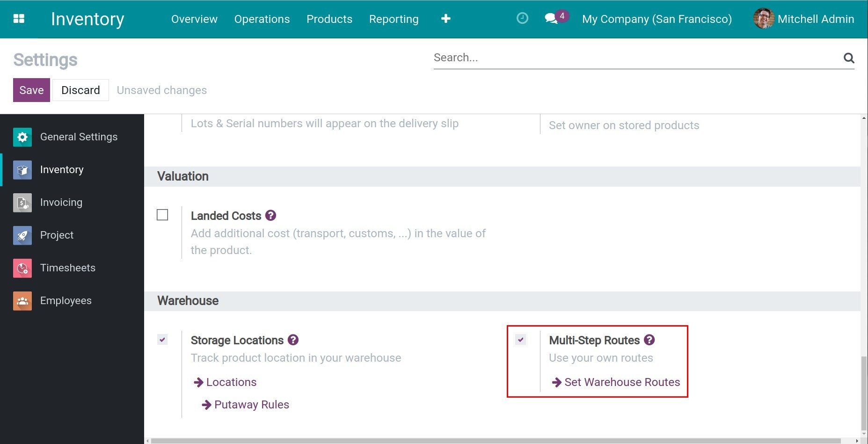Click the horizontal scrollbar at bottom
This screenshot has width=868, height=444.
(x=496, y=441)
